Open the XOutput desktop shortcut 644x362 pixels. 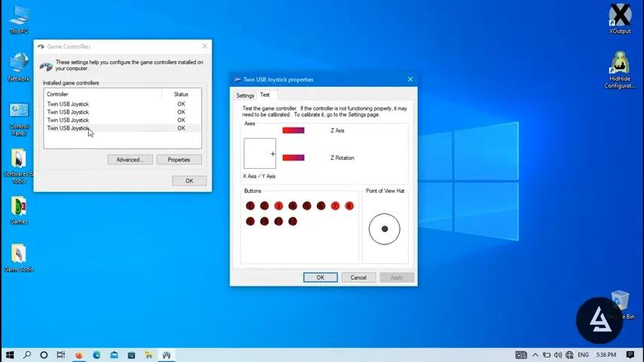pos(620,19)
